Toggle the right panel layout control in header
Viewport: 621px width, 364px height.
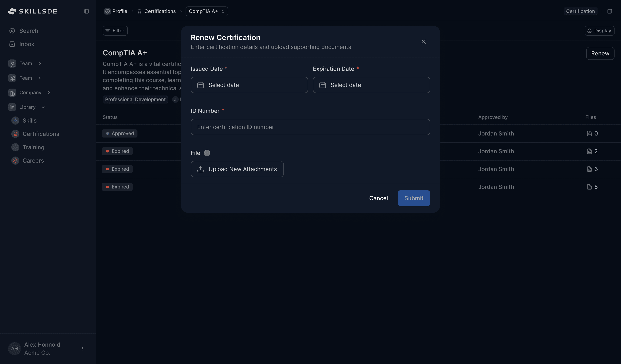click(610, 11)
